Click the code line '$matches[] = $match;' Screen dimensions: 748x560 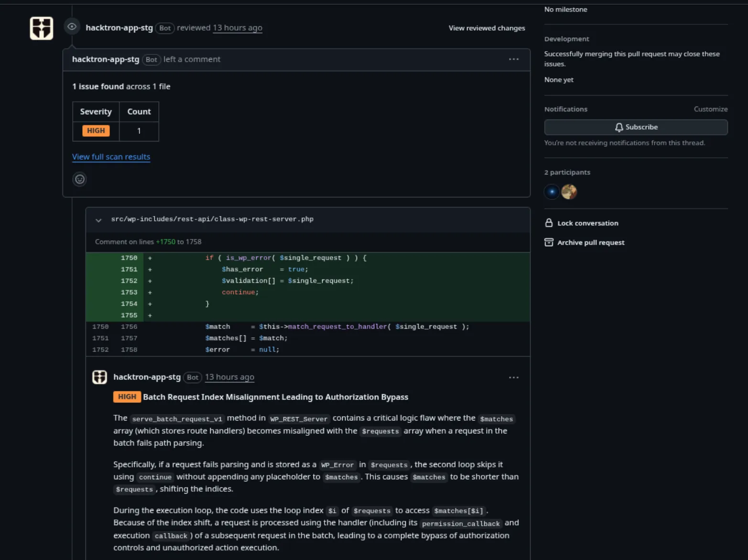(246, 338)
